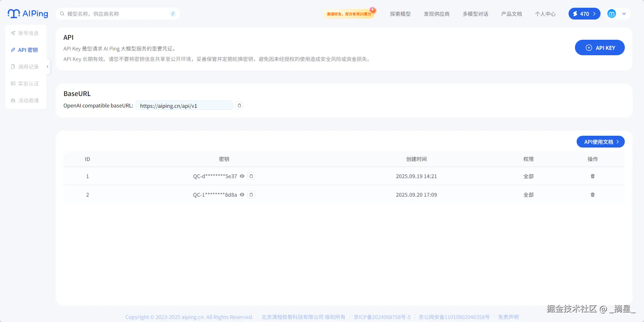Delete the key created 2025.09.19 14:21
644x322 pixels.
coord(593,176)
